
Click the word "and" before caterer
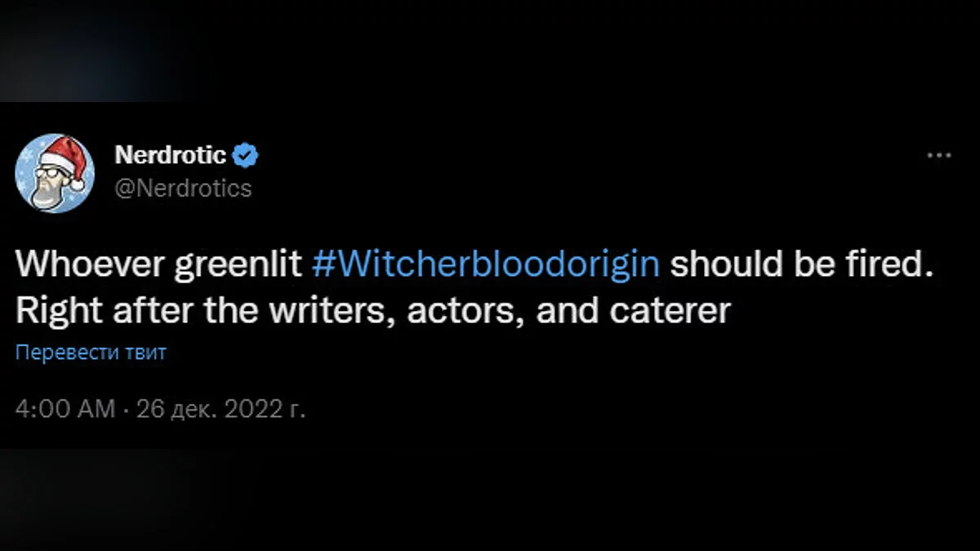tap(565, 312)
